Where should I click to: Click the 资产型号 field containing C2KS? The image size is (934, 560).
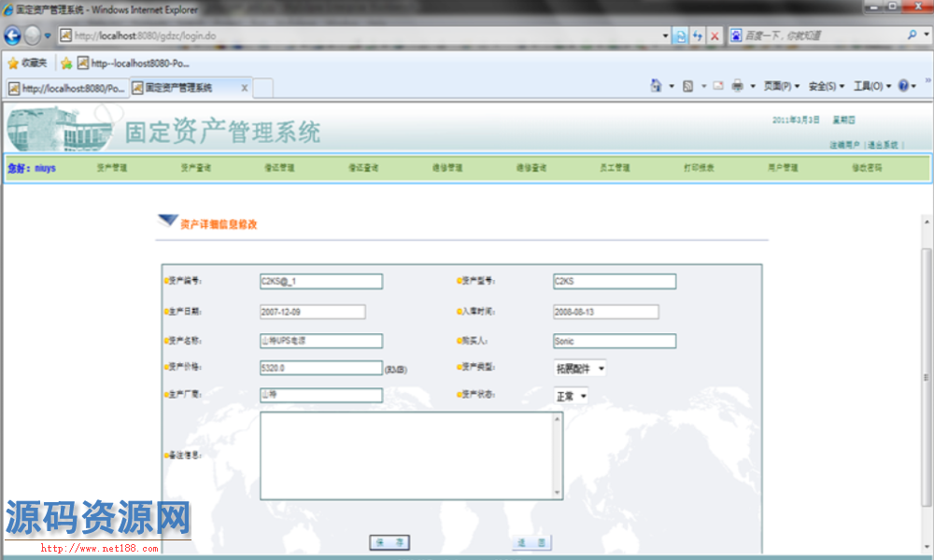615,282
